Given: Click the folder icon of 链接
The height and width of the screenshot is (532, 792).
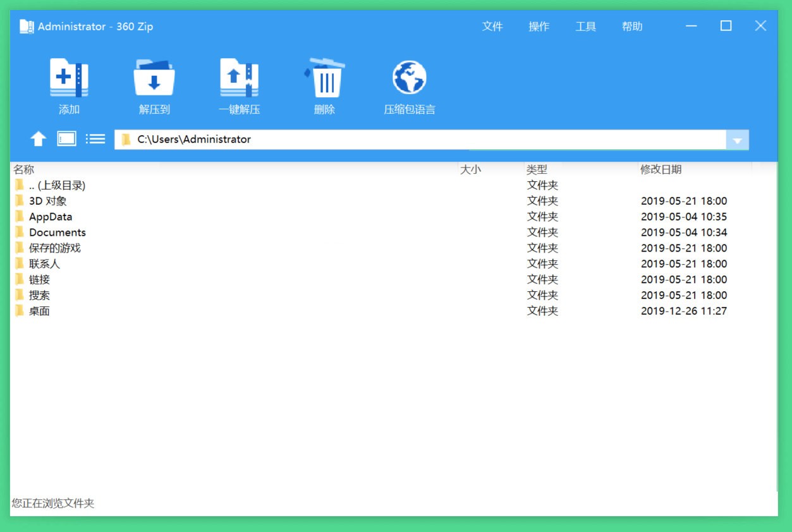Looking at the screenshot, I should coord(19,279).
